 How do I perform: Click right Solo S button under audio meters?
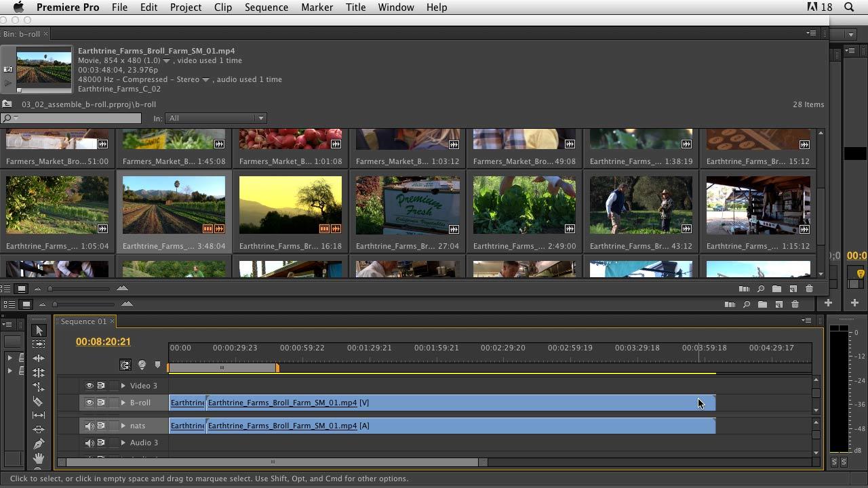(x=844, y=462)
